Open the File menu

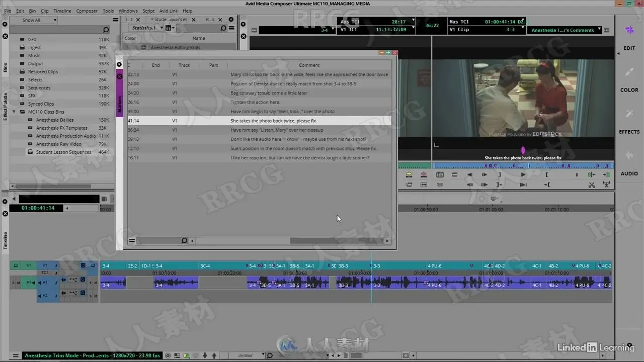[8, 11]
